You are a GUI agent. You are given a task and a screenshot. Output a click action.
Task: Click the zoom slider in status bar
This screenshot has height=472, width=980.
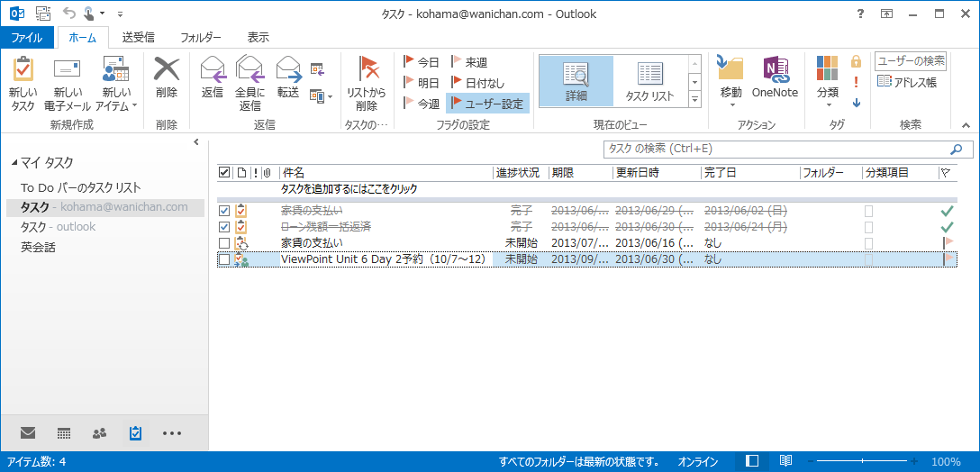(863, 461)
